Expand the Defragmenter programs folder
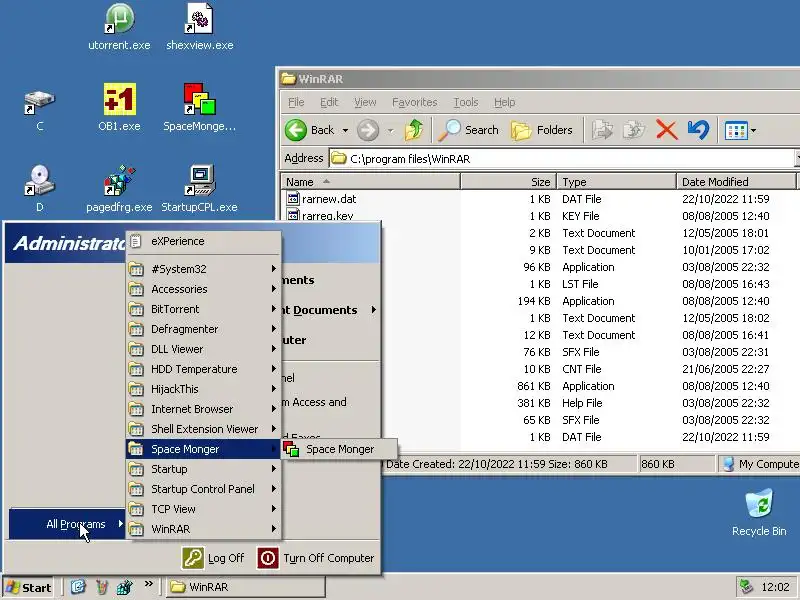Screen dimensions: 800x600 (204, 329)
